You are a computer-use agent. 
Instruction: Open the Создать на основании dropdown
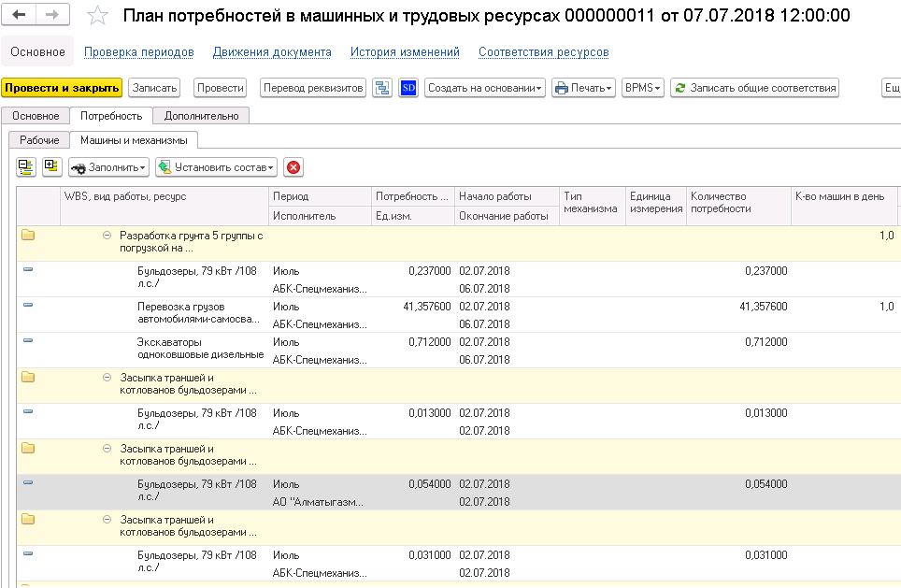pos(485,88)
